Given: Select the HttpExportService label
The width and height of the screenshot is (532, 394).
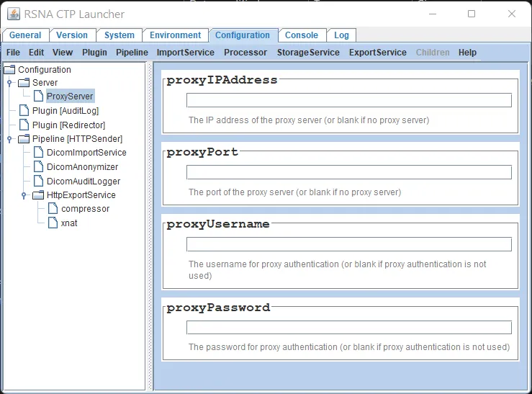Looking at the screenshot, I should point(81,195).
